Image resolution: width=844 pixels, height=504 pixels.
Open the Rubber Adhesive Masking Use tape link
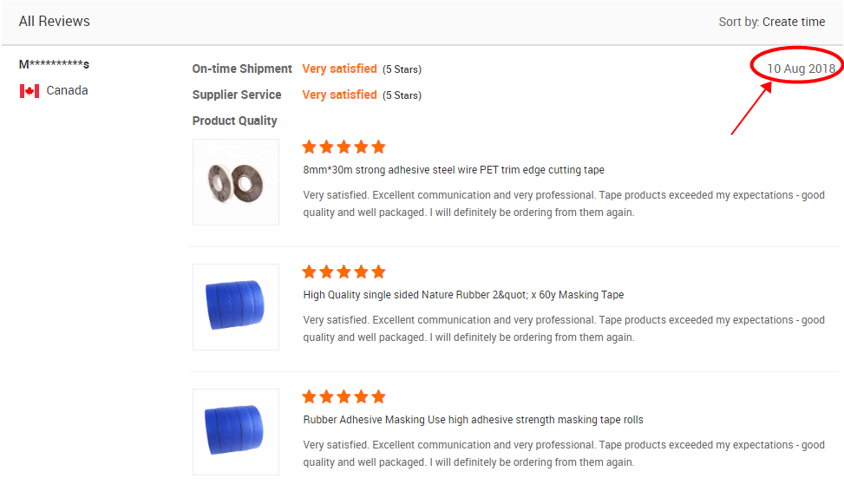[x=473, y=420]
